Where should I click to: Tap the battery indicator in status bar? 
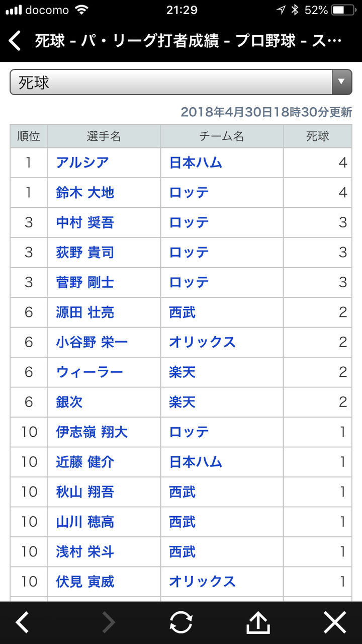(344, 10)
